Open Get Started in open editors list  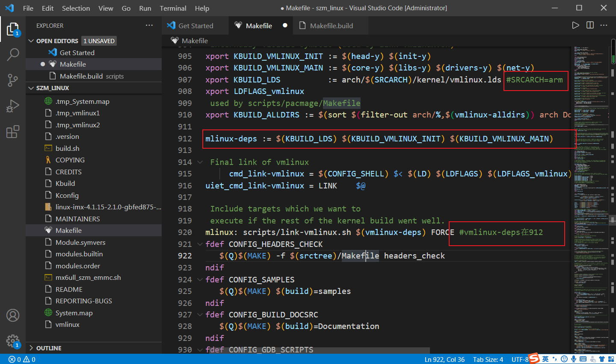click(94, 53)
